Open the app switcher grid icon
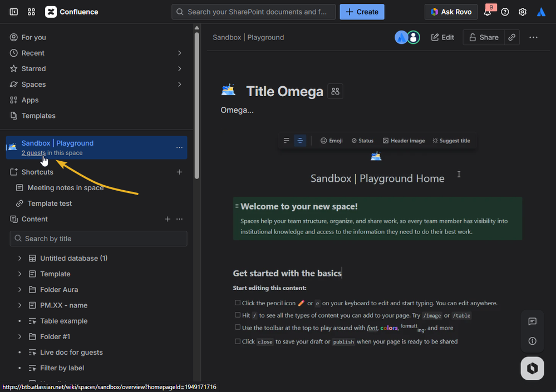The width and height of the screenshot is (556, 392). [31, 12]
